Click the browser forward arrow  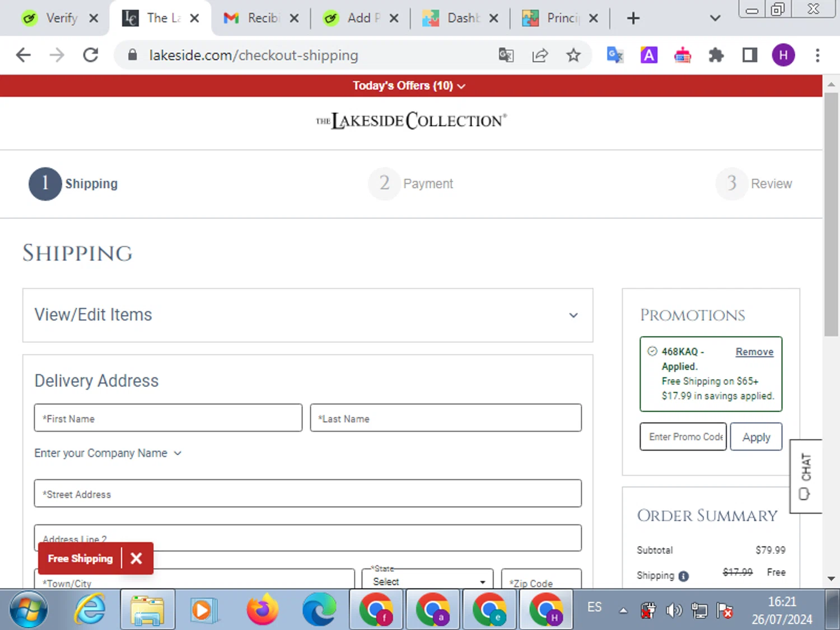(x=57, y=55)
